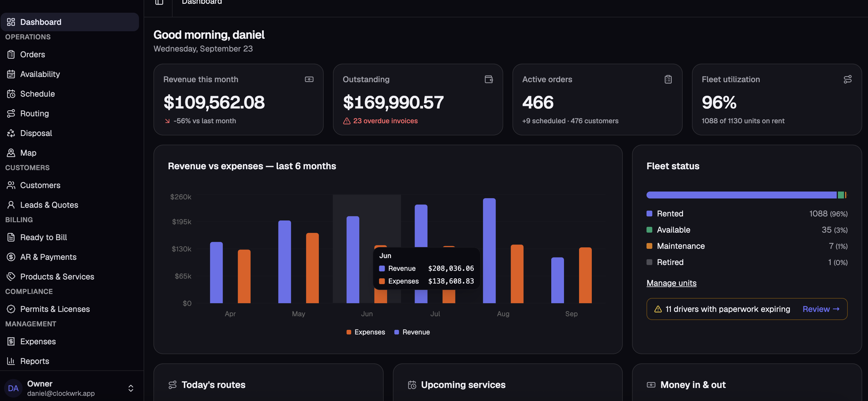
Task: Open the Disposal section
Action: pyautogui.click(x=70, y=133)
